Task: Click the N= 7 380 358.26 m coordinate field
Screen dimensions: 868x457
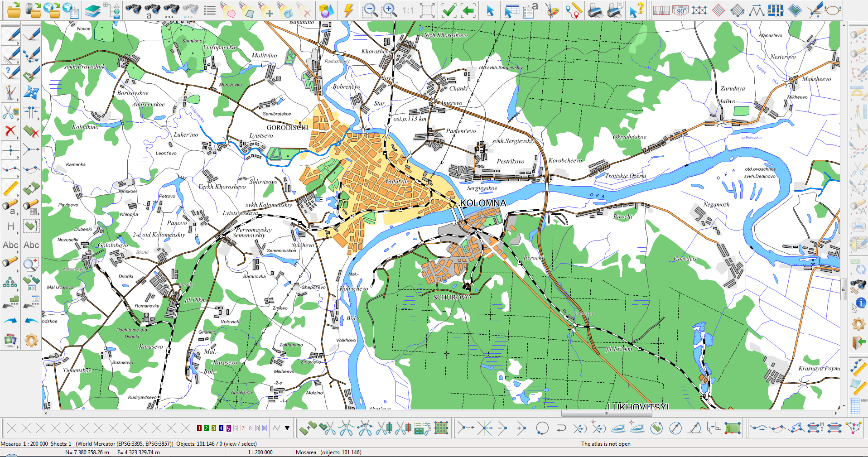Action: [x=87, y=452]
